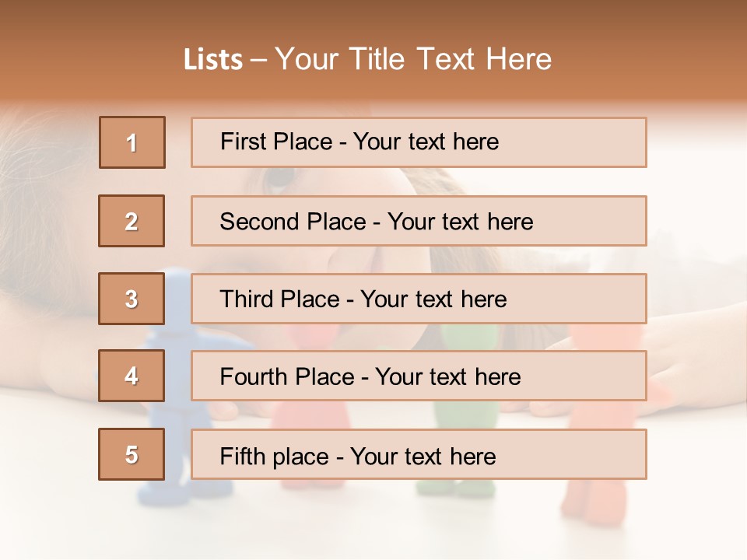Select the number 4 box
This screenshot has width=747, height=560.
[x=132, y=376]
